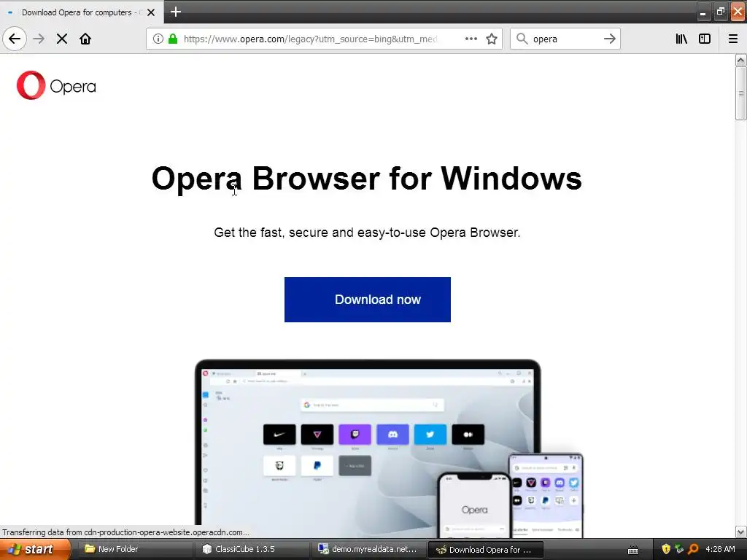Click the Opera Browser for Windows heading
This screenshot has width=747, height=560.
(366, 179)
